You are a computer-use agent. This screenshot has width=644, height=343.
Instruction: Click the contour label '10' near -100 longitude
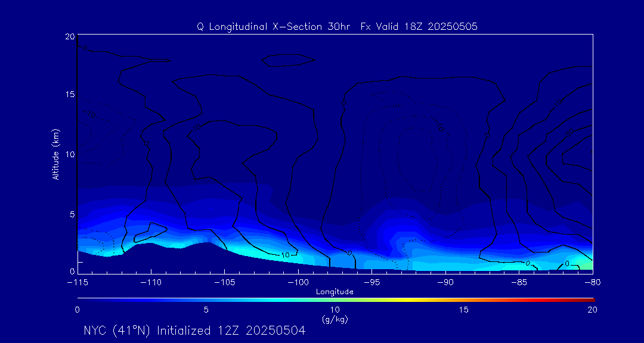285,255
